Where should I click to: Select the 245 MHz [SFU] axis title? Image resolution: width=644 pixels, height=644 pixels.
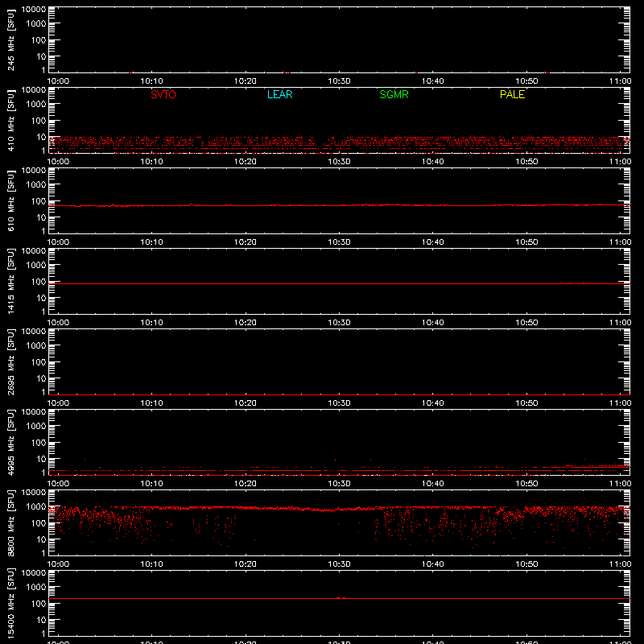click(10, 39)
